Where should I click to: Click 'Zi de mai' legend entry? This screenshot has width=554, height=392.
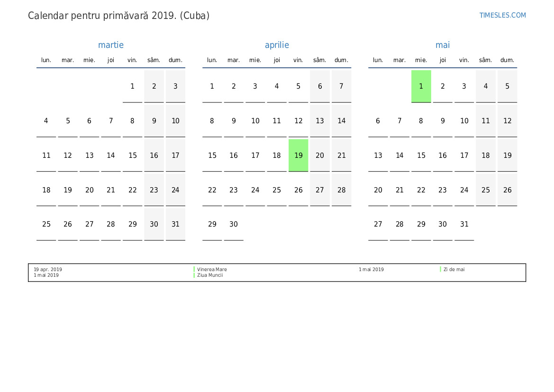click(x=454, y=269)
